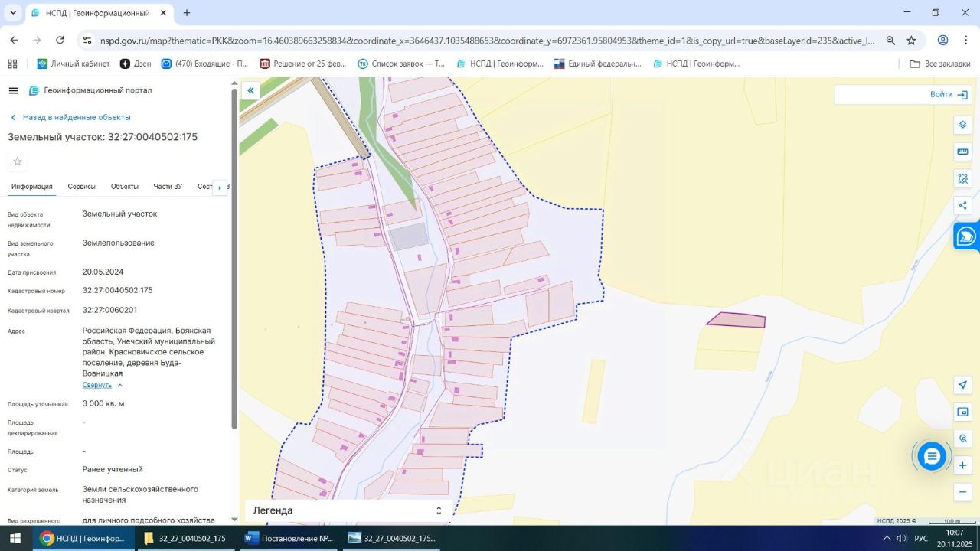Show hidden tray icons chevron
This screenshot has height=551, width=980.
click(x=887, y=539)
